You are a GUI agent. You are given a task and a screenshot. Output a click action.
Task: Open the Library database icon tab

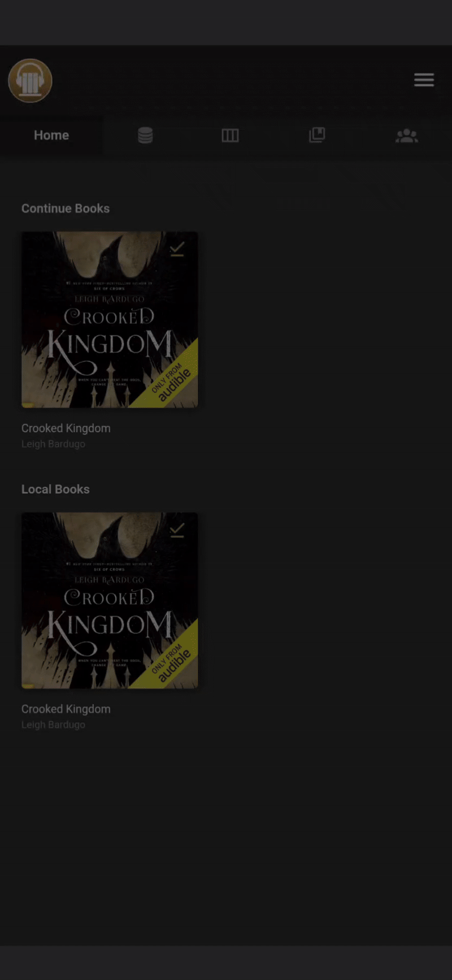point(145,135)
